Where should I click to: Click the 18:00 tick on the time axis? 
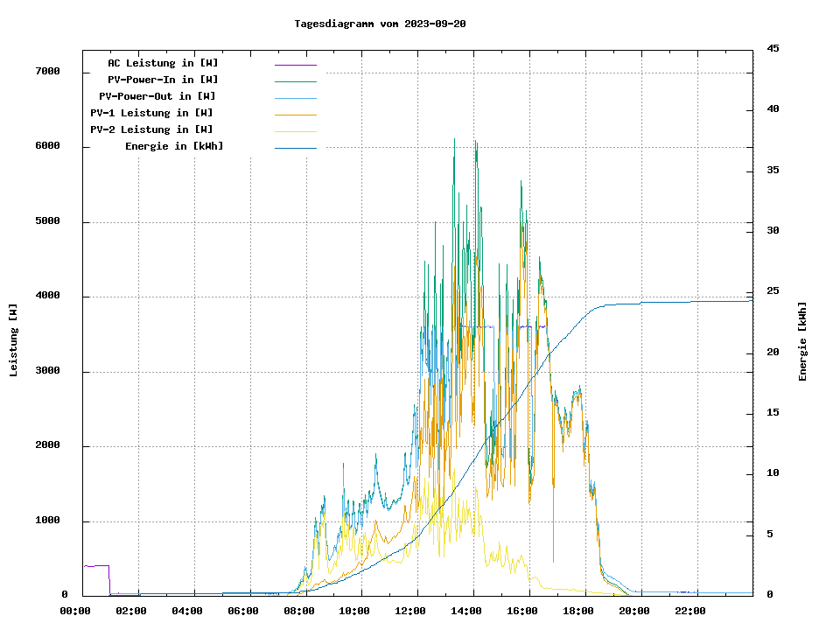pyautogui.click(x=577, y=611)
